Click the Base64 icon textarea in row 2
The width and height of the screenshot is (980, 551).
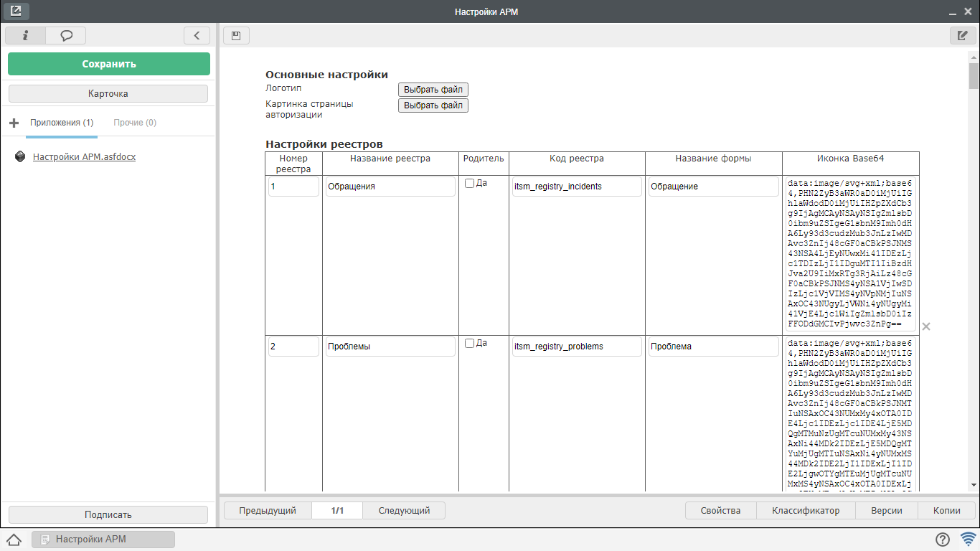(x=850, y=414)
